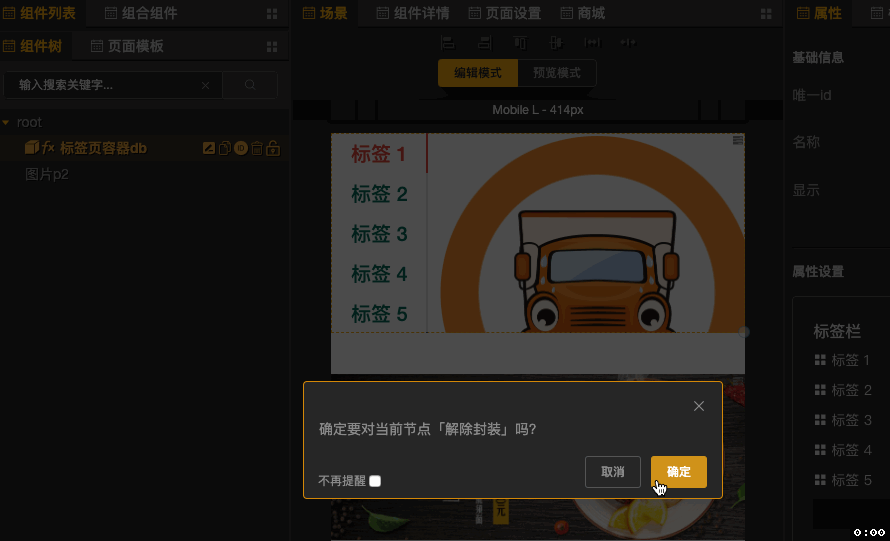
Task: Click the align right toolbar icon
Action: (x=485, y=42)
